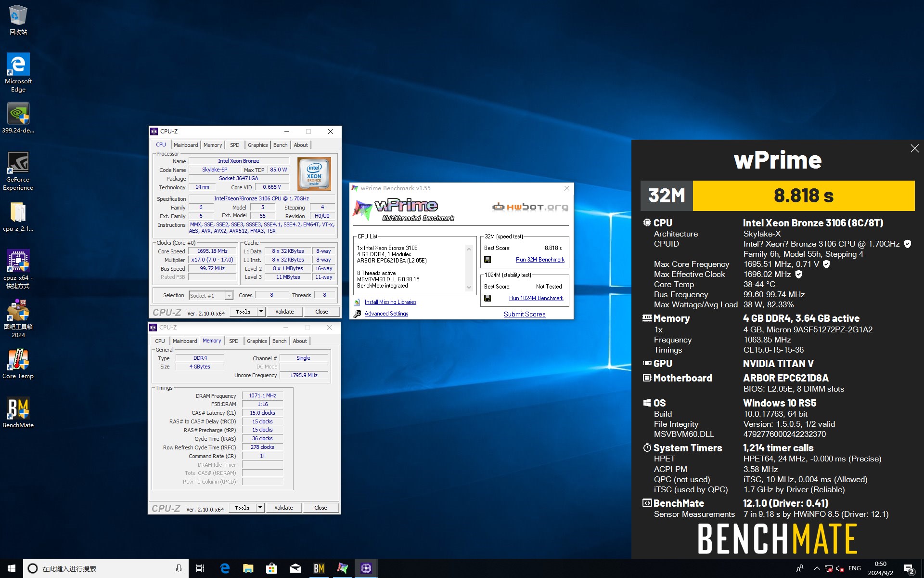This screenshot has height=578, width=924.
Task: Switch to Mainboard tab in upper CPU-Z window
Action: (186, 145)
